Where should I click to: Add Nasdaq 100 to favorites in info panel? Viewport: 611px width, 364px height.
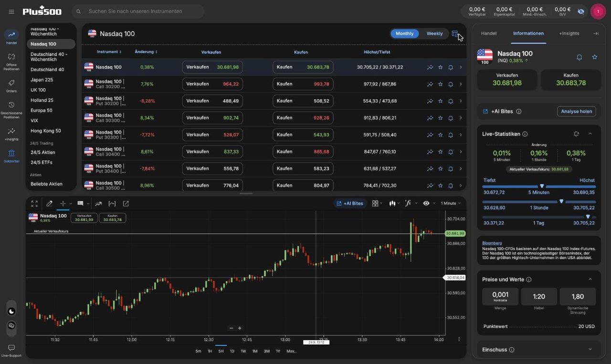coord(595,57)
